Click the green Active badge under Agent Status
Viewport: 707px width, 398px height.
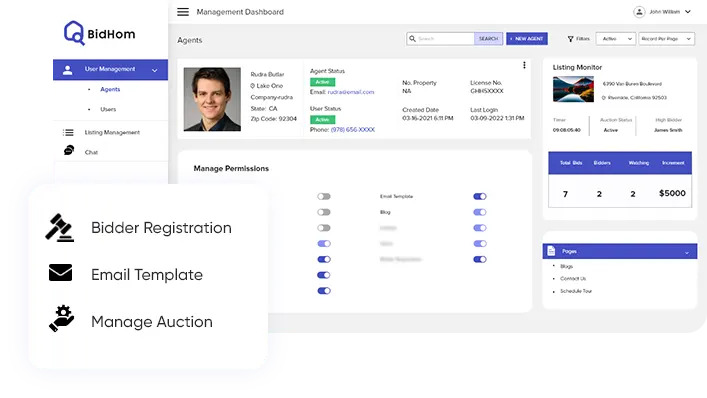[322, 82]
